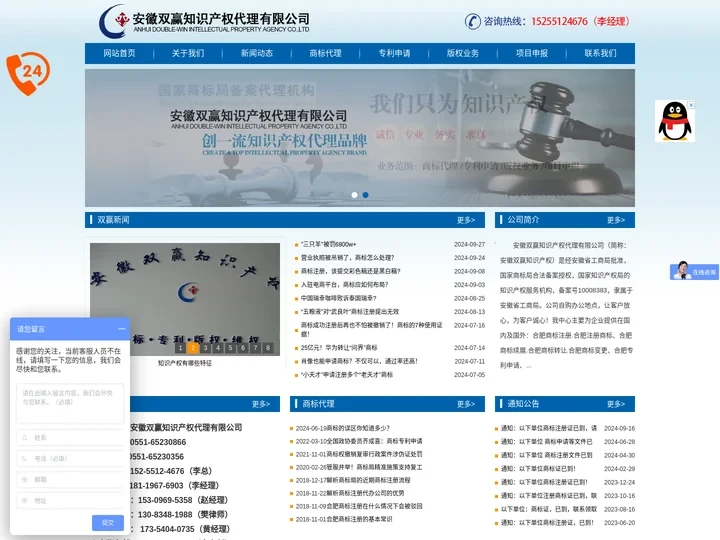Open the 商标代理 nav item
Image resolution: width=720 pixels, height=540 pixels.
[x=326, y=53]
